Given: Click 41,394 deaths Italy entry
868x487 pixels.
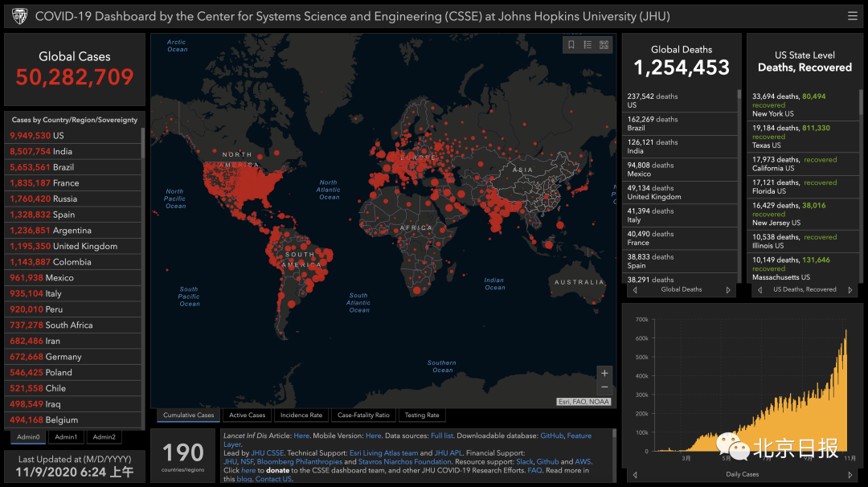Looking at the screenshot, I should (x=681, y=215).
